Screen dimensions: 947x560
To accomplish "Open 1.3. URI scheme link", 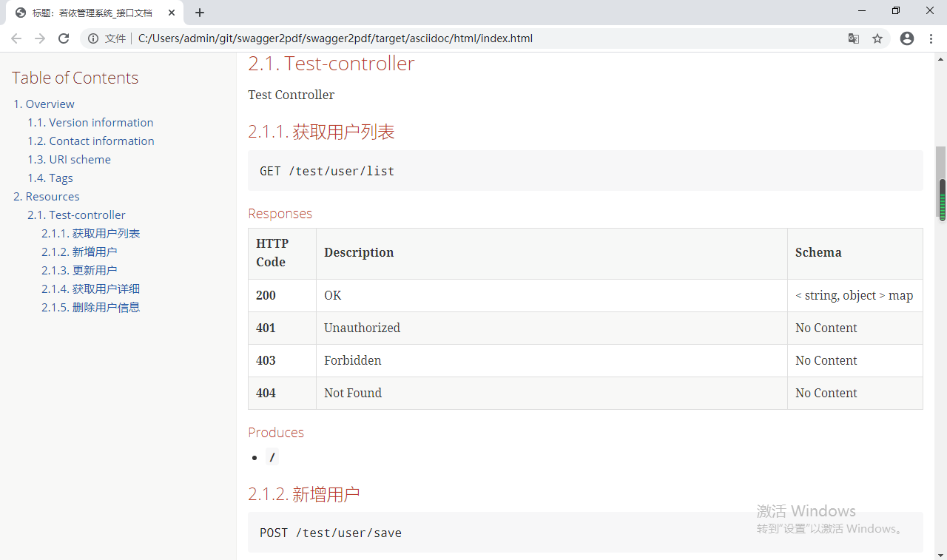I will (x=69, y=159).
